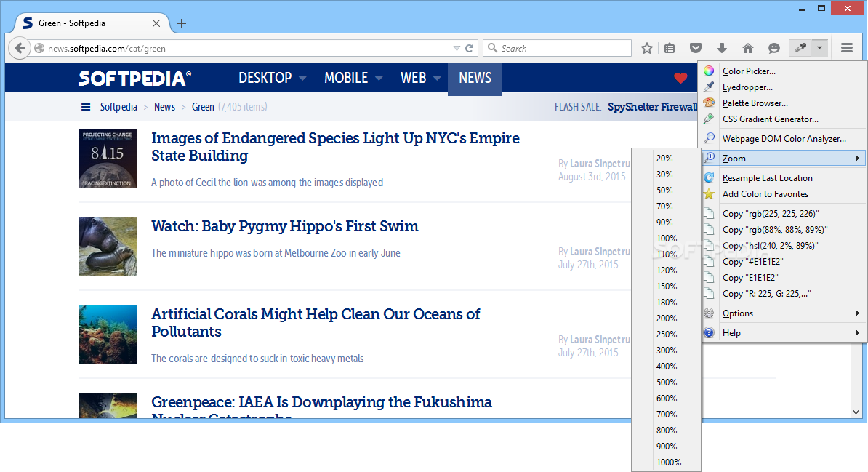
Task: Click the hippo article thumbnail
Action: point(108,247)
